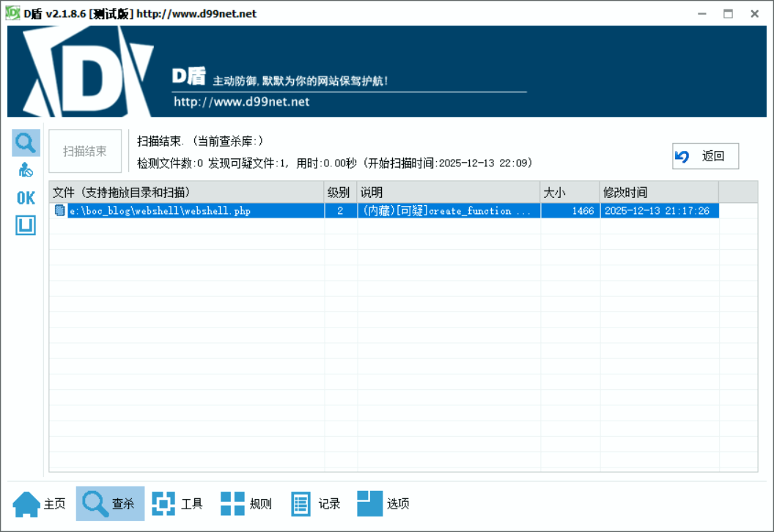Screen dimensions: 774x532
Task: Open the 工具 tools tab
Action: 178,503
